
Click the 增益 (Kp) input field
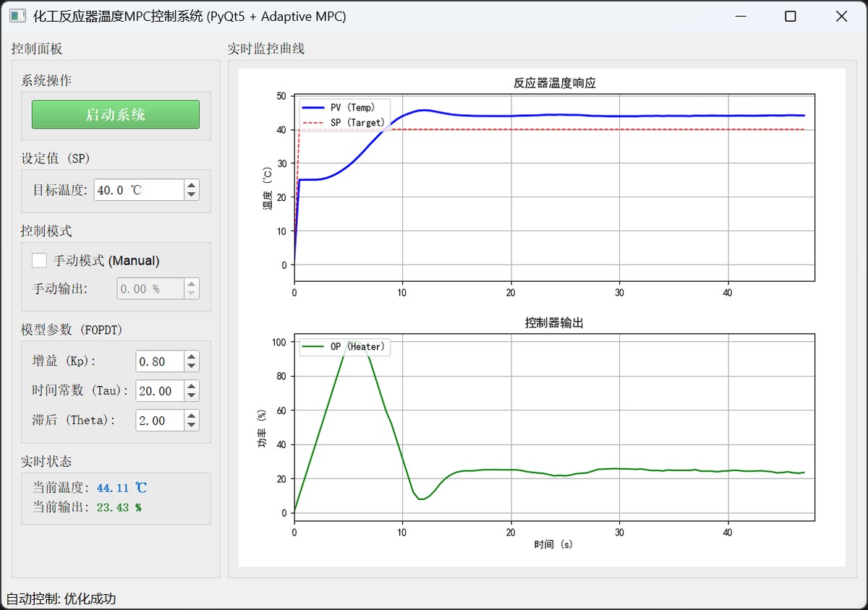coord(159,361)
